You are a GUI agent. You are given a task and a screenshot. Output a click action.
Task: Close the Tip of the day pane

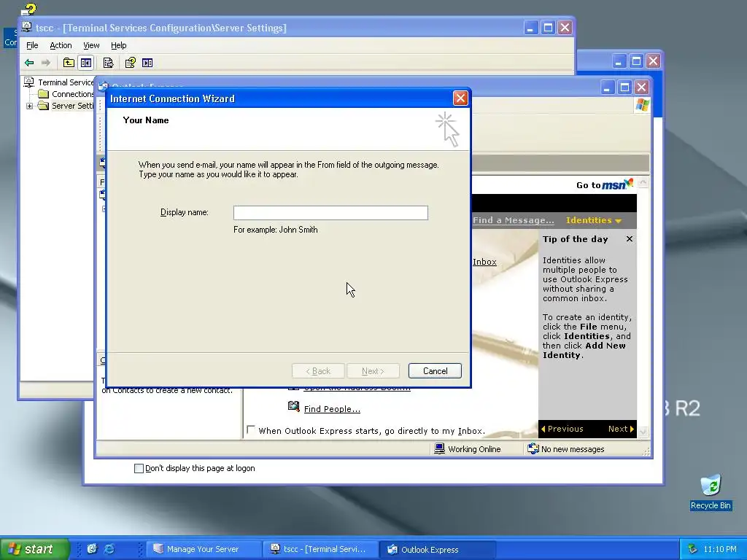(630, 239)
